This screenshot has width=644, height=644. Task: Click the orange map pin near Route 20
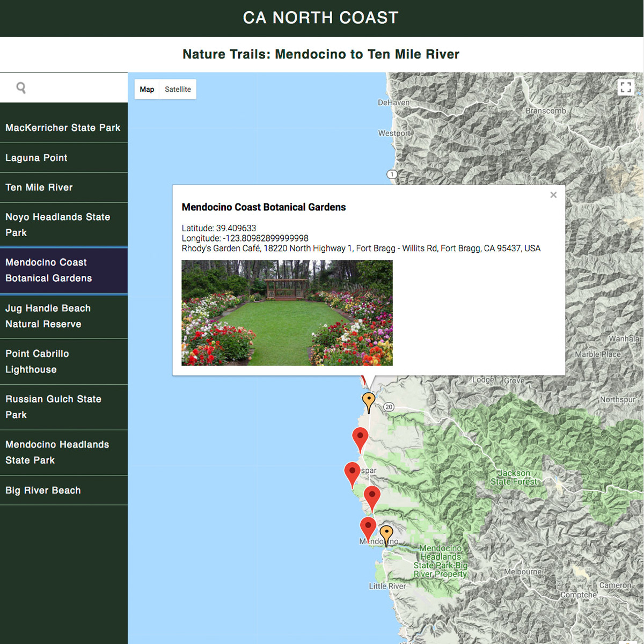(x=369, y=402)
